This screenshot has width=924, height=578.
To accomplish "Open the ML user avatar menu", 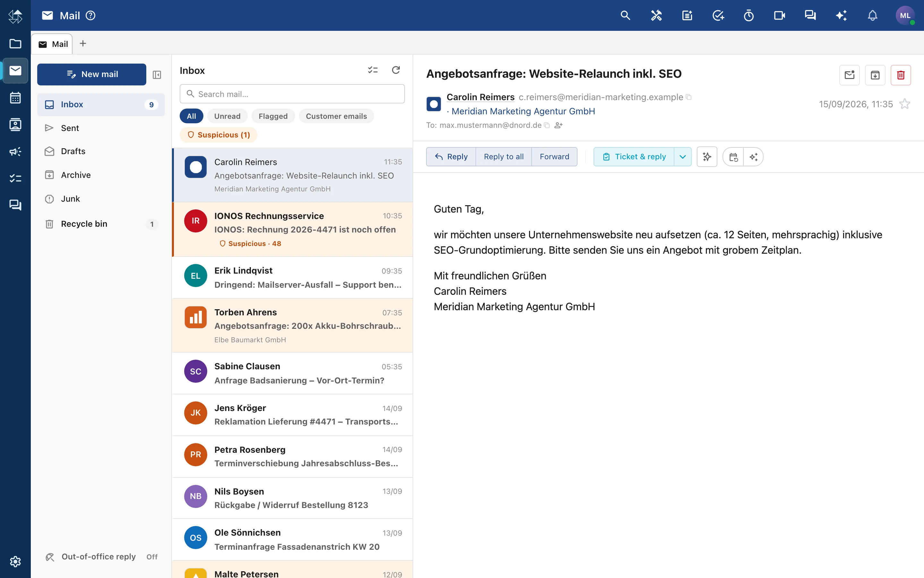I will [905, 15].
